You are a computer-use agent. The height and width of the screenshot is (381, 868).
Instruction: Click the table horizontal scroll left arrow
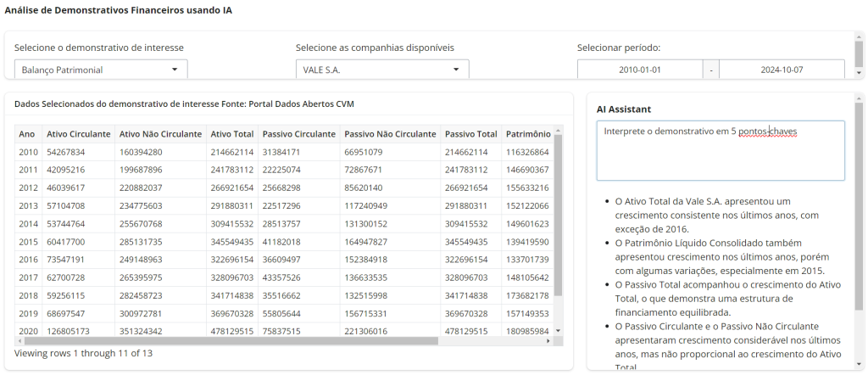[x=19, y=341]
